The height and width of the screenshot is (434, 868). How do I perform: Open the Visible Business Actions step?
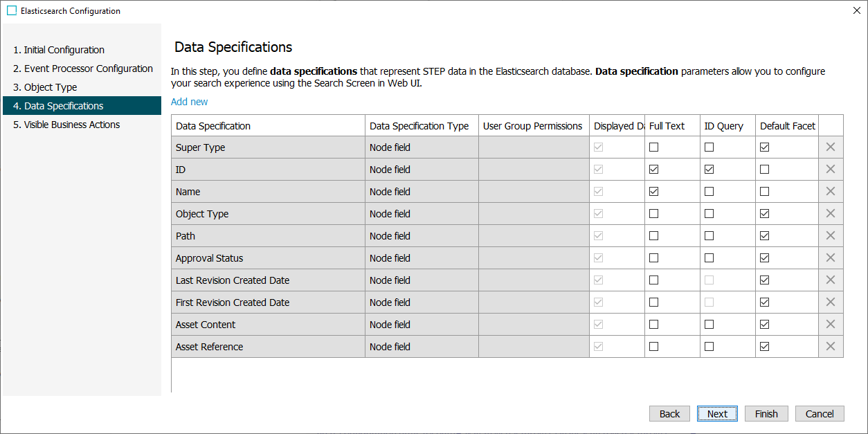coord(72,125)
